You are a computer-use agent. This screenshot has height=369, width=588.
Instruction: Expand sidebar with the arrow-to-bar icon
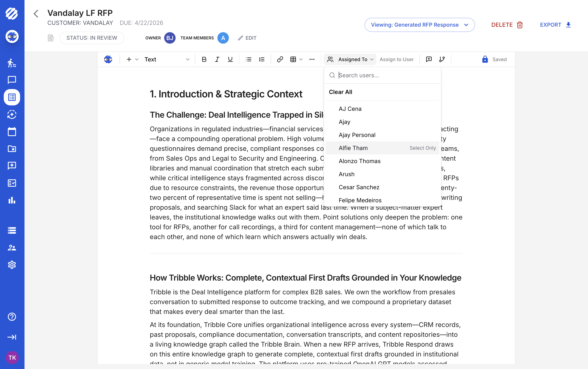tap(12, 337)
